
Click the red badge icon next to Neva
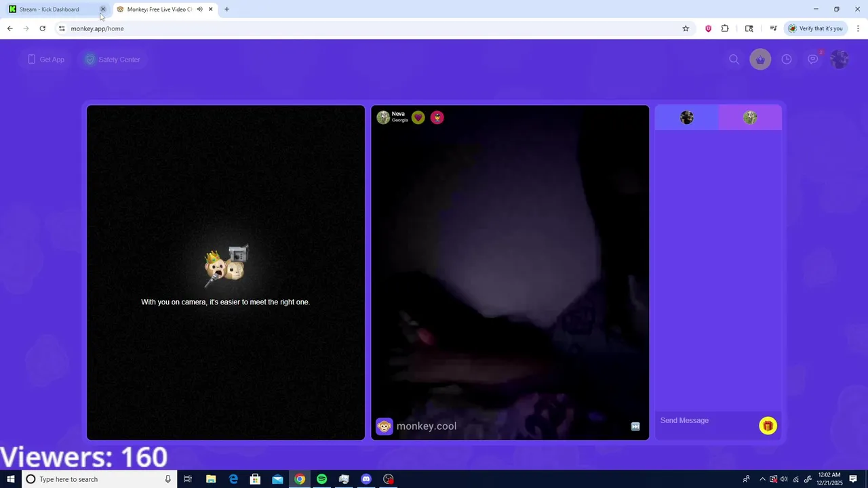[x=437, y=117]
